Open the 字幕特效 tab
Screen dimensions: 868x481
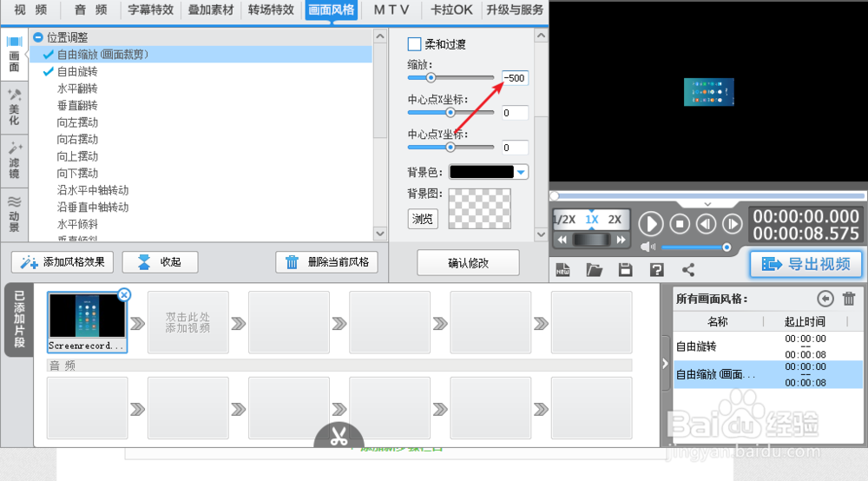(x=150, y=10)
